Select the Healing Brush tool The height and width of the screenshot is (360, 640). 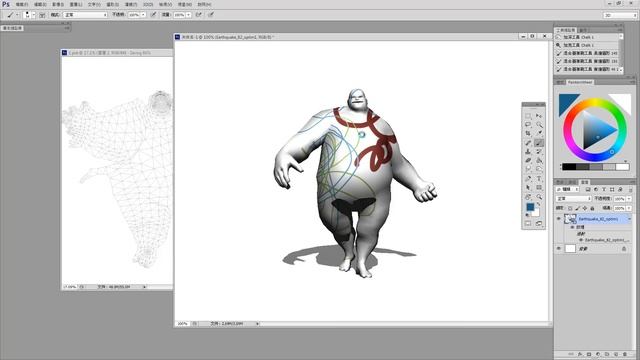(x=528, y=143)
